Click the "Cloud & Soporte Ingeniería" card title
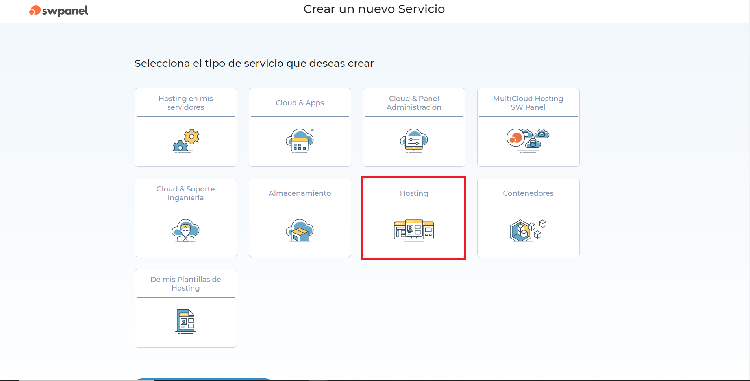 (x=186, y=193)
